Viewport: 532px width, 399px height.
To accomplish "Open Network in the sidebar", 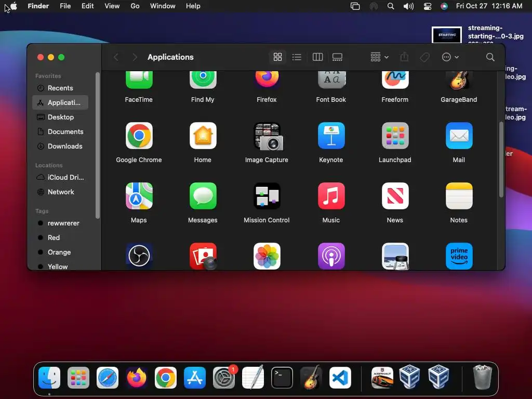I will coord(60,192).
